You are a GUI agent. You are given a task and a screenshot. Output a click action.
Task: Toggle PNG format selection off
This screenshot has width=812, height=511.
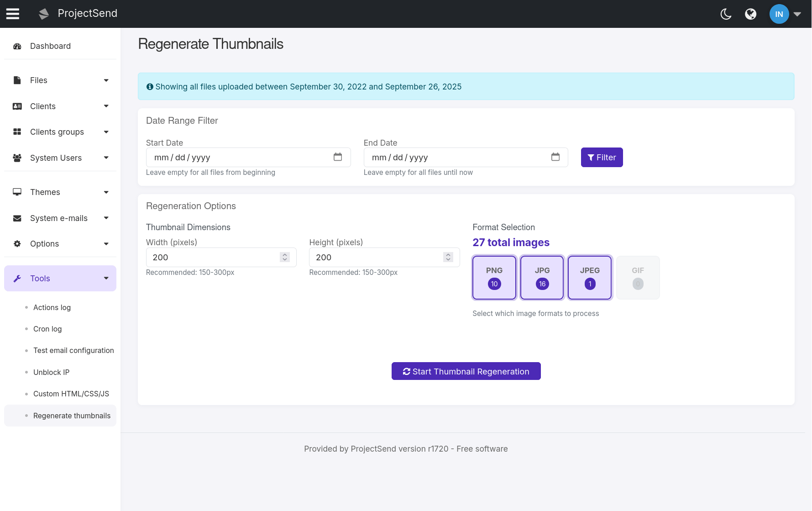point(494,277)
